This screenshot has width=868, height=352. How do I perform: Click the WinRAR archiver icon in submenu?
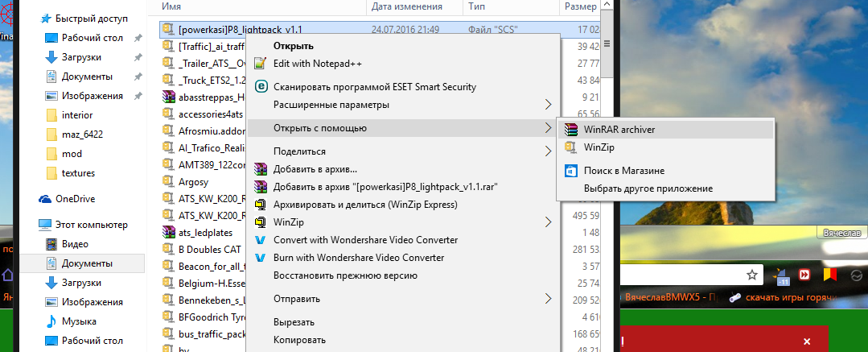tap(570, 129)
